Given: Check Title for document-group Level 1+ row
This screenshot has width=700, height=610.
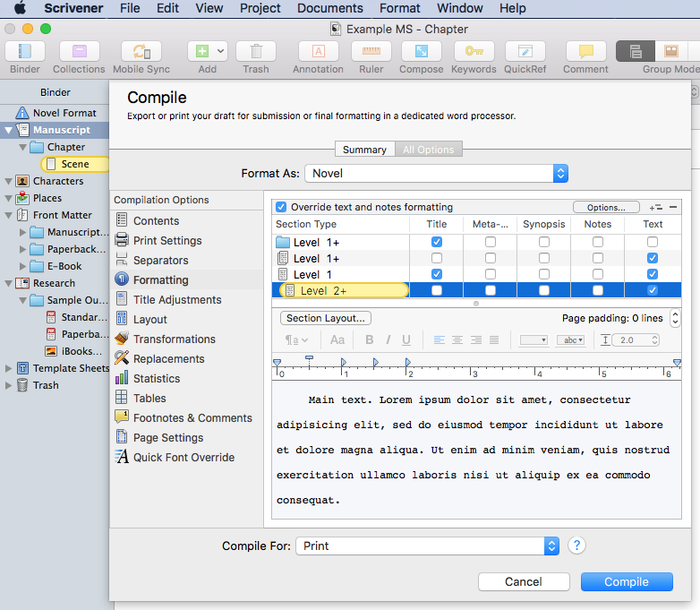Looking at the screenshot, I should [437, 258].
